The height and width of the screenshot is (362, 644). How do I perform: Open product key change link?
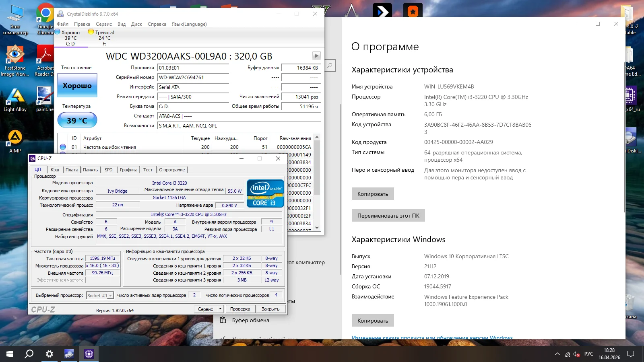[432, 337]
